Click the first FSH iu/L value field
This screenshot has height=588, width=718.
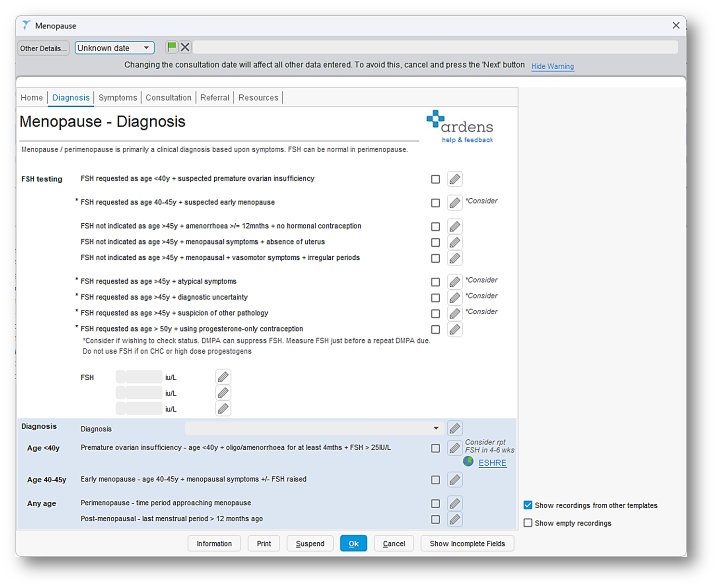pyautogui.click(x=139, y=377)
